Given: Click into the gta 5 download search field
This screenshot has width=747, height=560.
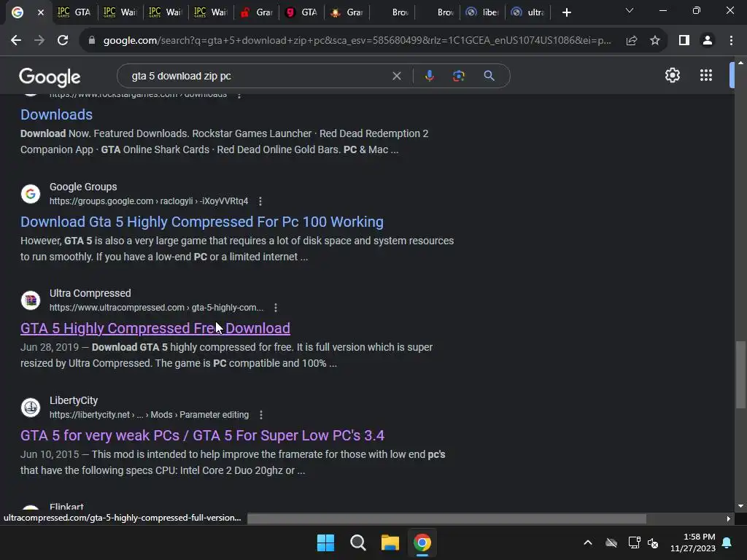Looking at the screenshot, I should 258,76.
